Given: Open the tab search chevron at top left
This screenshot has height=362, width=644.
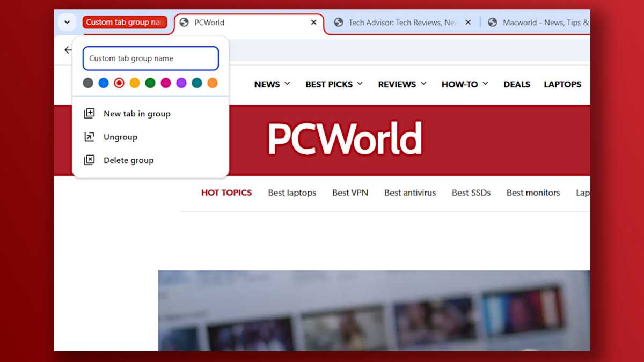Looking at the screenshot, I should click(67, 23).
